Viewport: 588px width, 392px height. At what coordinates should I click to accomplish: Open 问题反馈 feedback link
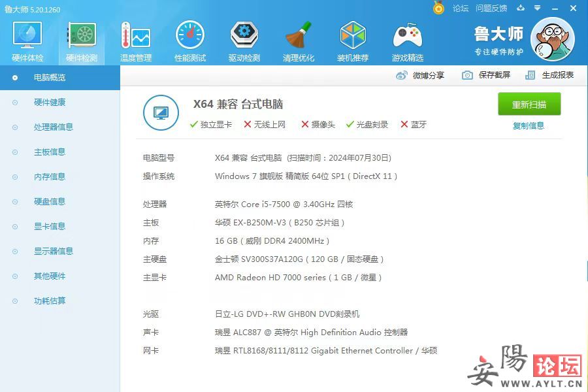pos(491,8)
